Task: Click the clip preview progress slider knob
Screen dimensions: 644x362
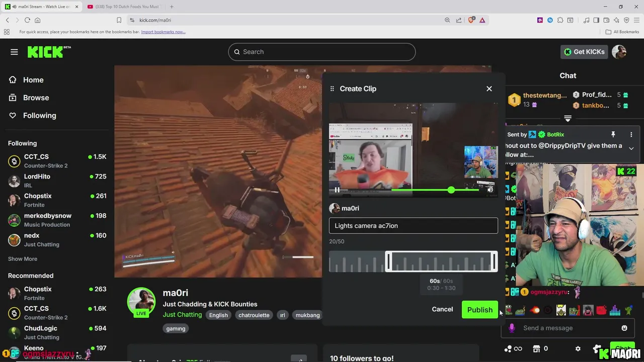Action: tap(451, 190)
